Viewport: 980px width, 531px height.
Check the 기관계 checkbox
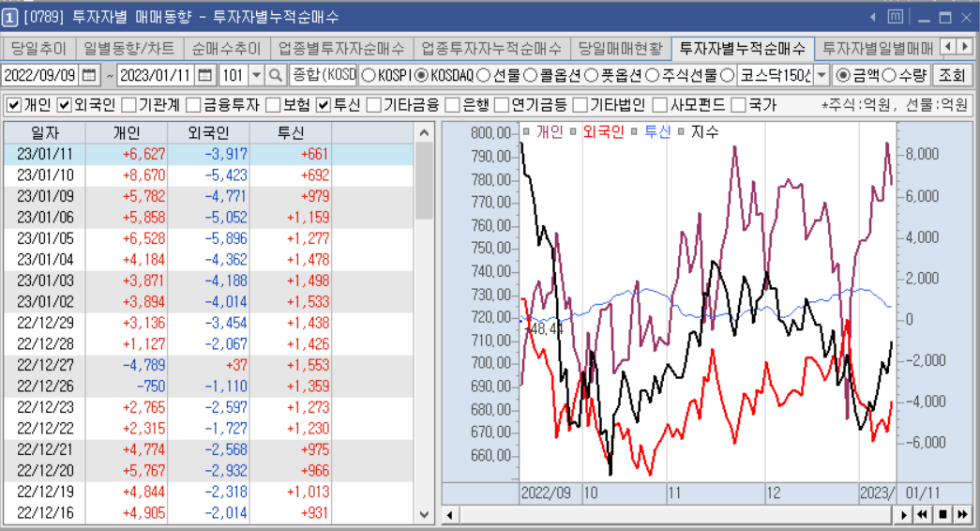[129, 105]
